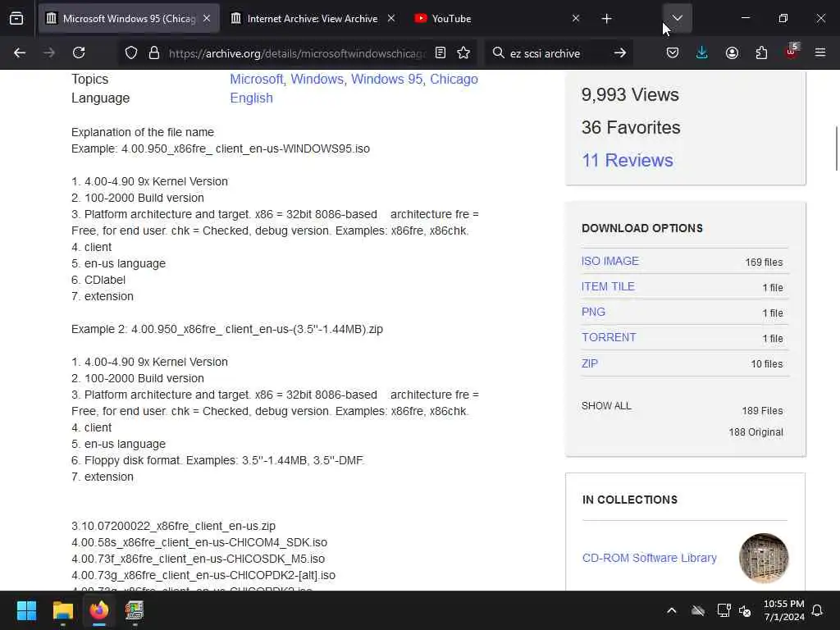
Task: Expand ISO IMAGE download option
Action: pos(610,261)
